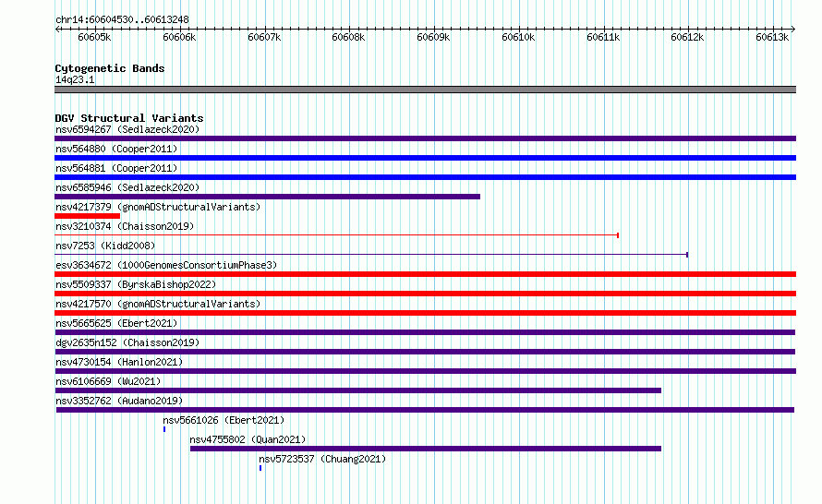Click the nsv6594267 (Sedlazeck2020) label
Viewport: 822px width, 504px height.
coord(127,129)
